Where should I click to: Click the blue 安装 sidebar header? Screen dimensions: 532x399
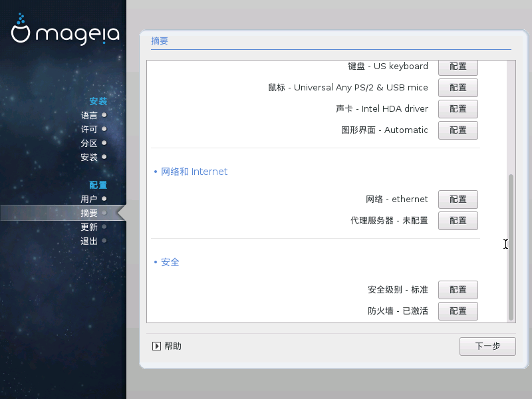pos(98,101)
